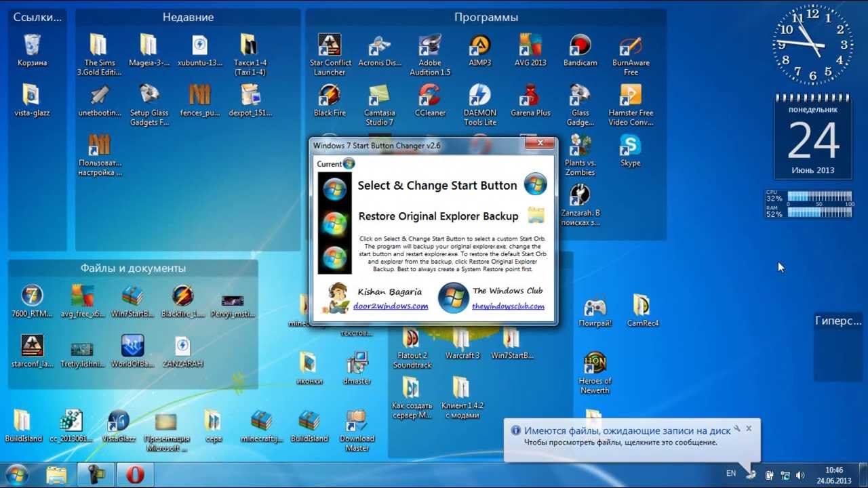Launch Black Fire shortcut
The width and height of the screenshot is (868, 488).
[x=330, y=100]
